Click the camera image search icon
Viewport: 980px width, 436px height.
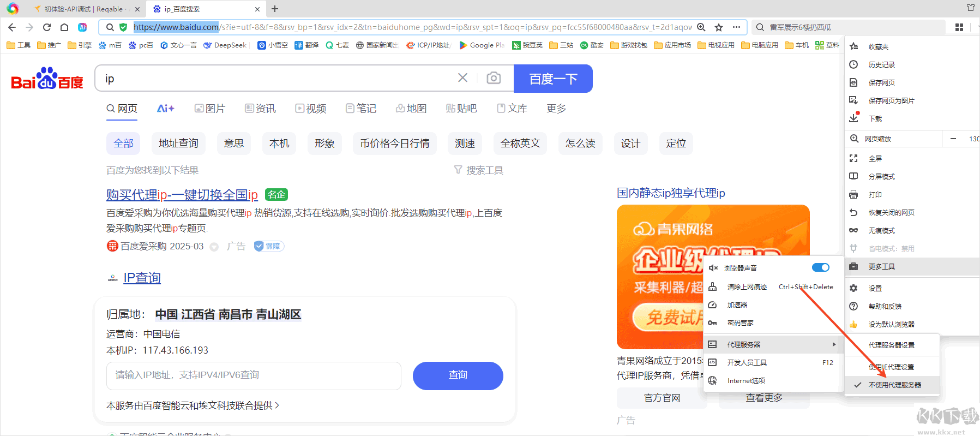point(494,78)
